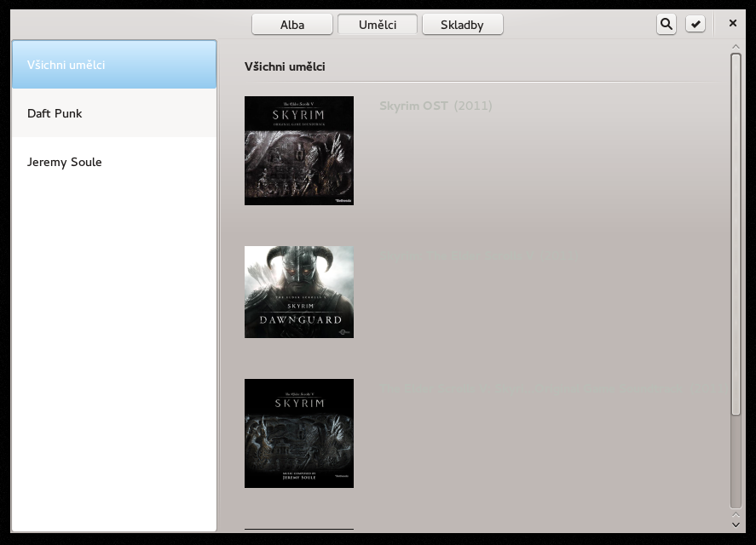Open the Skyrim OST album cover
Viewport: 756px width, 545px height.
point(299,151)
